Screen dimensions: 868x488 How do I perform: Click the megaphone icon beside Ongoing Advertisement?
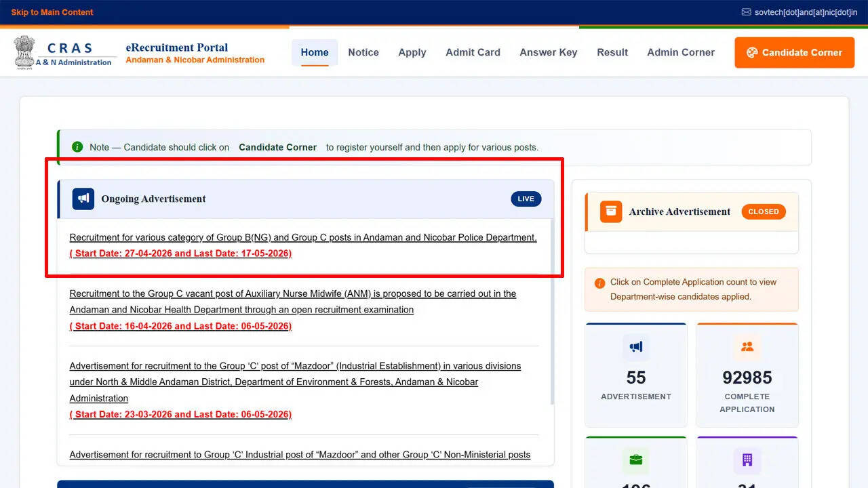click(83, 199)
